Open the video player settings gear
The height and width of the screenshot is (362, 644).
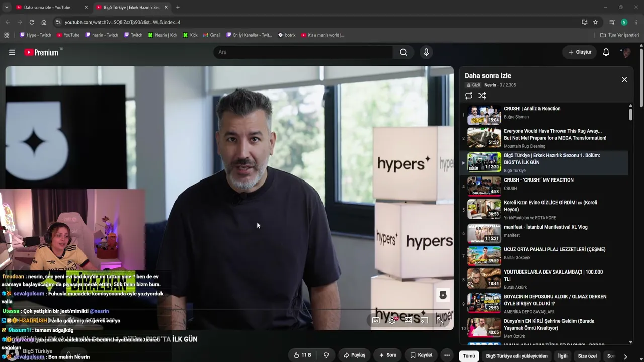(392, 320)
